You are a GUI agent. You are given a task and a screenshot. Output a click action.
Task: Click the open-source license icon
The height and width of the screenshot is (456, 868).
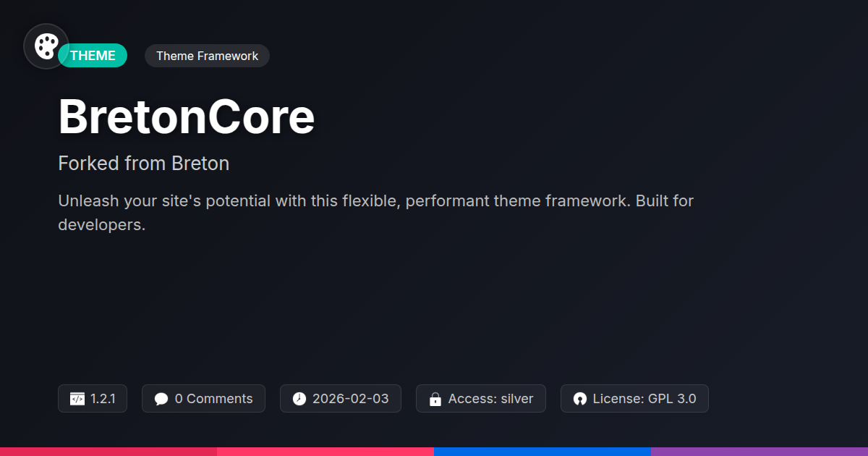579,399
